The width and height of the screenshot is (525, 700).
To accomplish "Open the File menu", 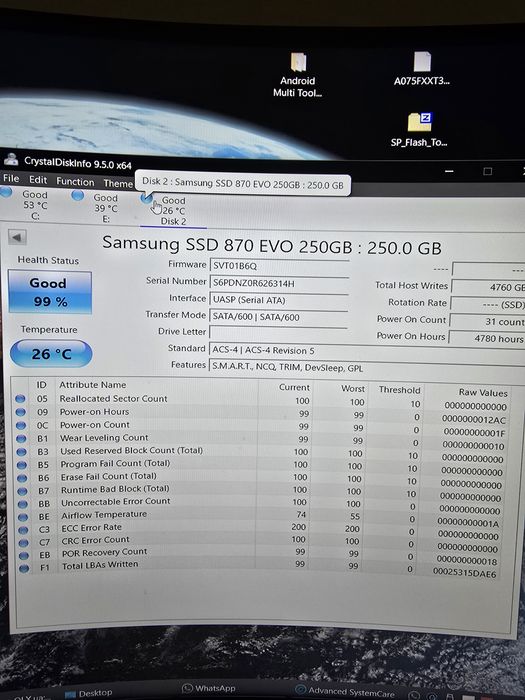I will coord(11,179).
